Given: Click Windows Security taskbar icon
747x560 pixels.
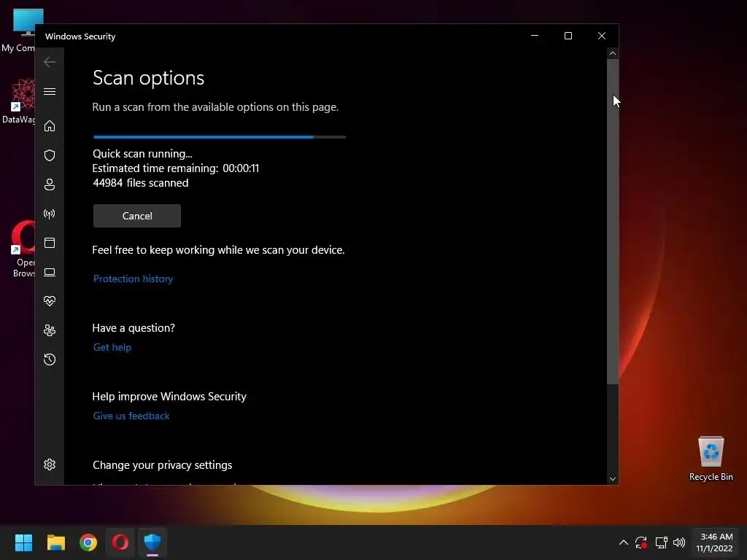Looking at the screenshot, I should point(152,542).
